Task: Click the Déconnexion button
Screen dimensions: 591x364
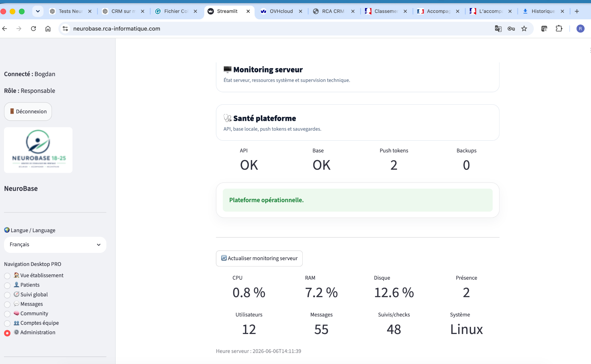Action: coord(28,111)
